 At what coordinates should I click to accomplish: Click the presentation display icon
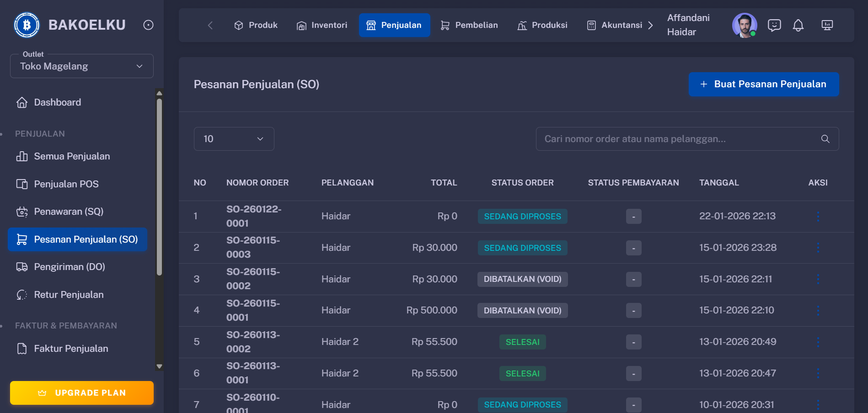click(827, 25)
